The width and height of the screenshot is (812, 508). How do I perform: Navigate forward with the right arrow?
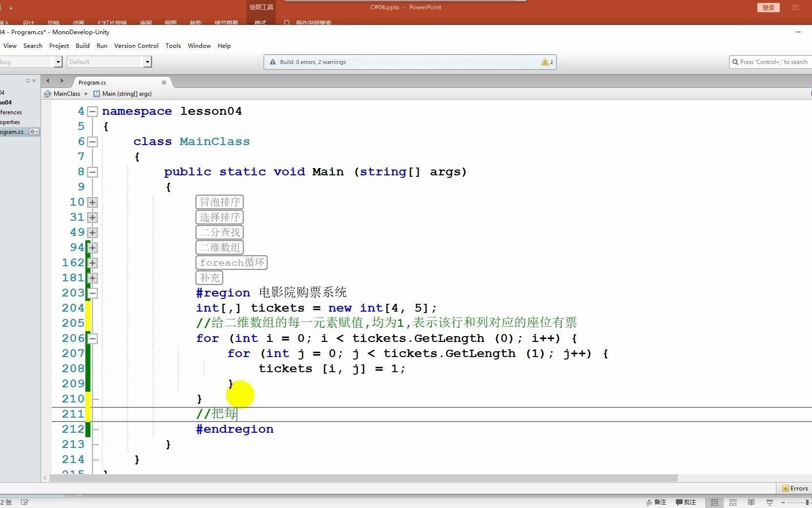(62, 81)
